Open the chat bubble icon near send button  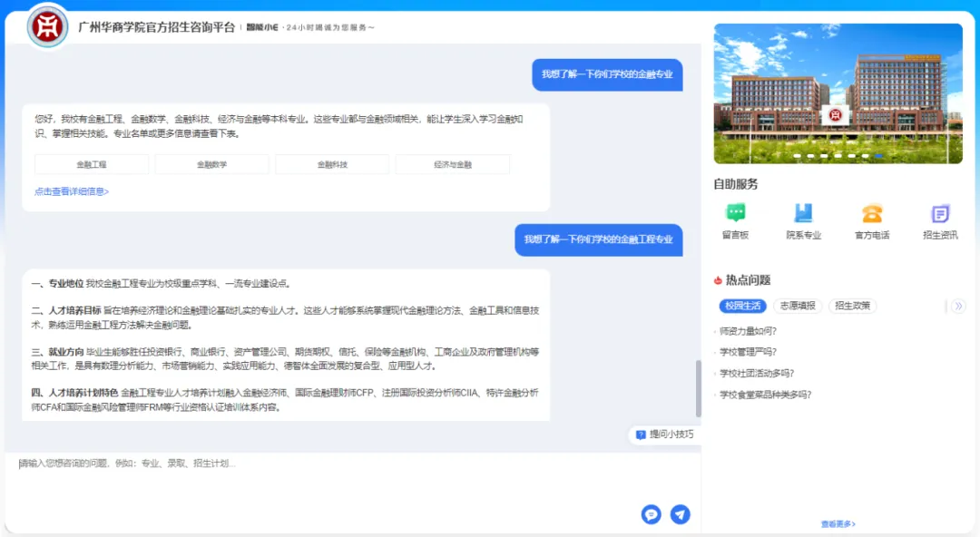pos(651,514)
